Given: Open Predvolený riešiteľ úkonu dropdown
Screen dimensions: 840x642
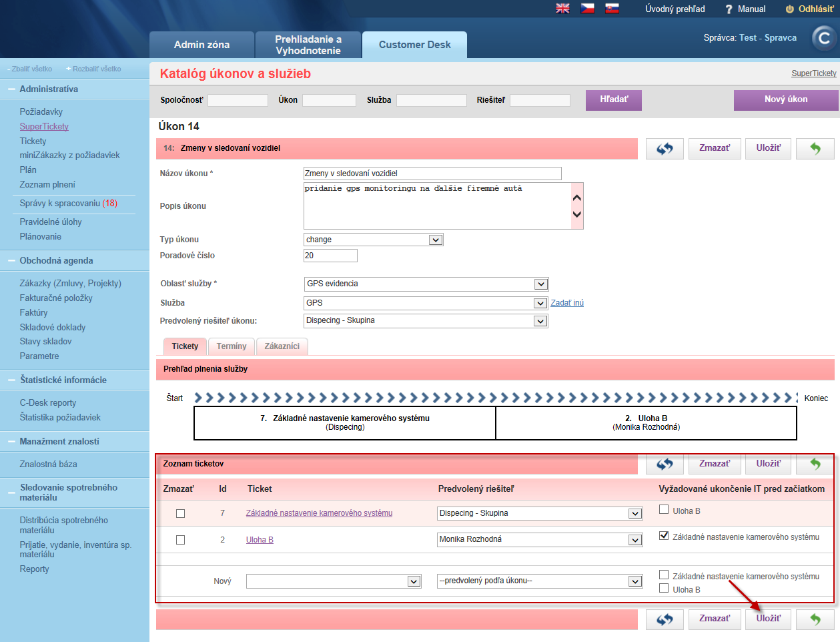Looking at the screenshot, I should 426,321.
